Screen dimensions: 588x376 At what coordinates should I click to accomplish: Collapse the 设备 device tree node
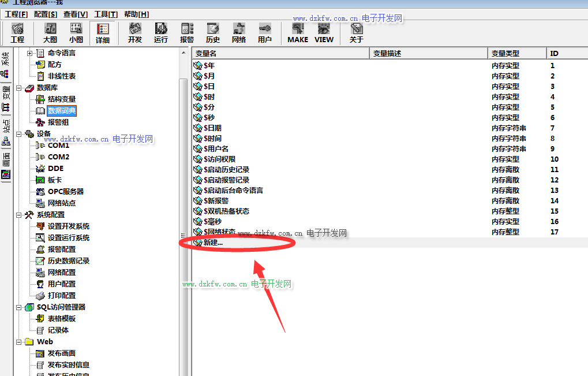tap(19, 134)
